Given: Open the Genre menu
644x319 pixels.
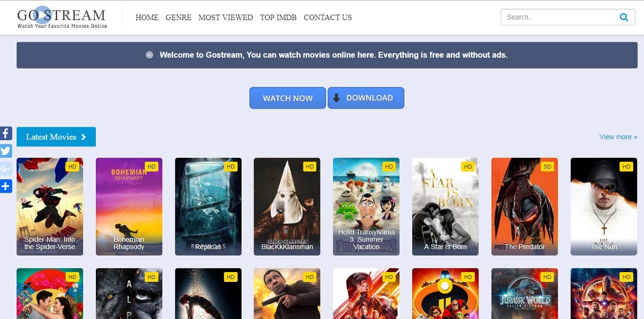Looking at the screenshot, I should (x=178, y=18).
